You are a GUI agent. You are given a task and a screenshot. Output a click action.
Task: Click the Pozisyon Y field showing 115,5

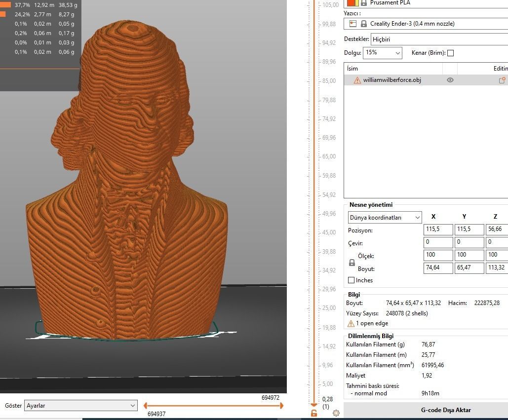469,229
